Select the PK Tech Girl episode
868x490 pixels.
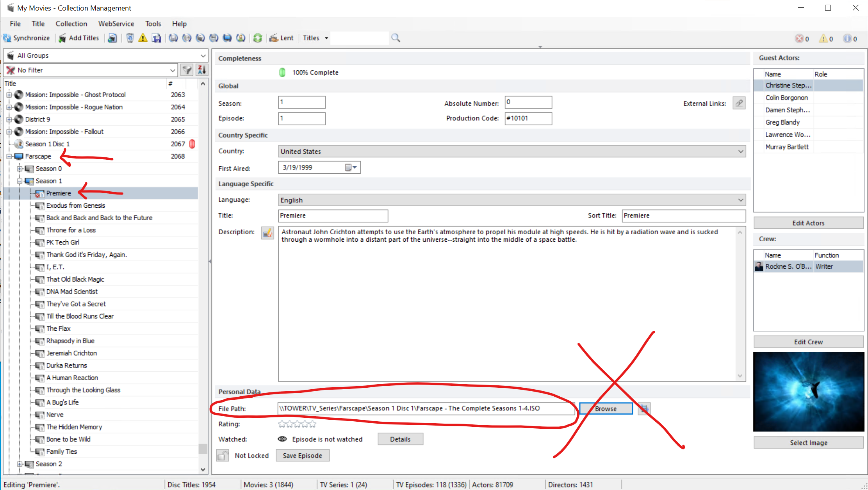62,242
